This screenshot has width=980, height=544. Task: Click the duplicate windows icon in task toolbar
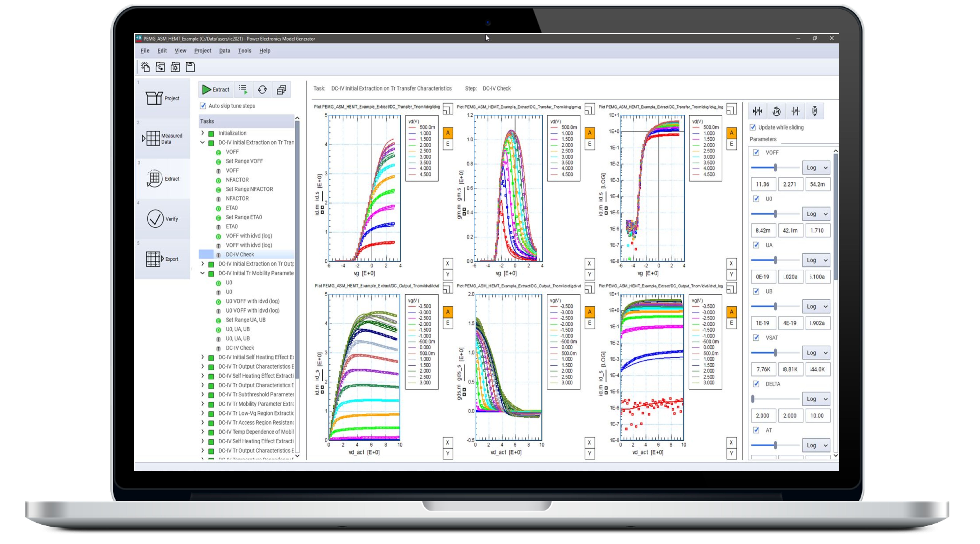tap(281, 89)
